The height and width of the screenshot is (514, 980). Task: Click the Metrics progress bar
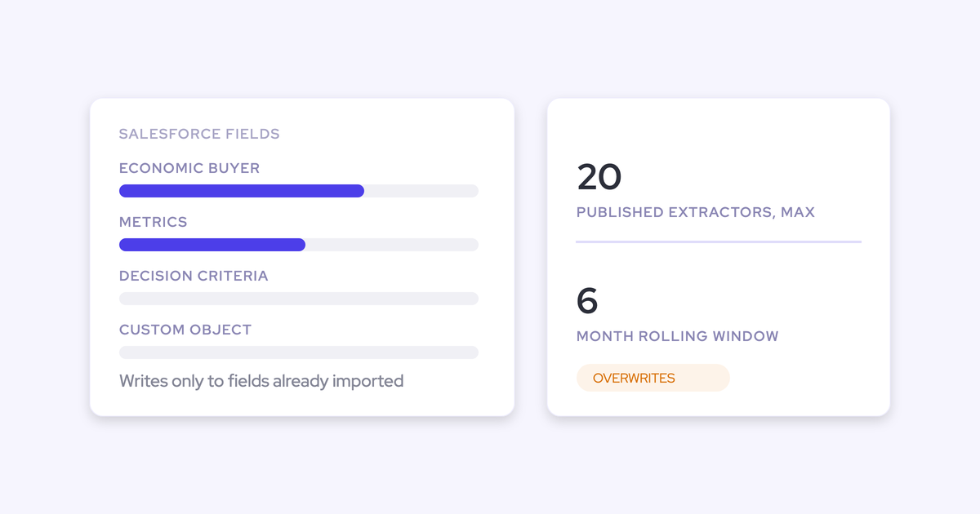pos(299,245)
